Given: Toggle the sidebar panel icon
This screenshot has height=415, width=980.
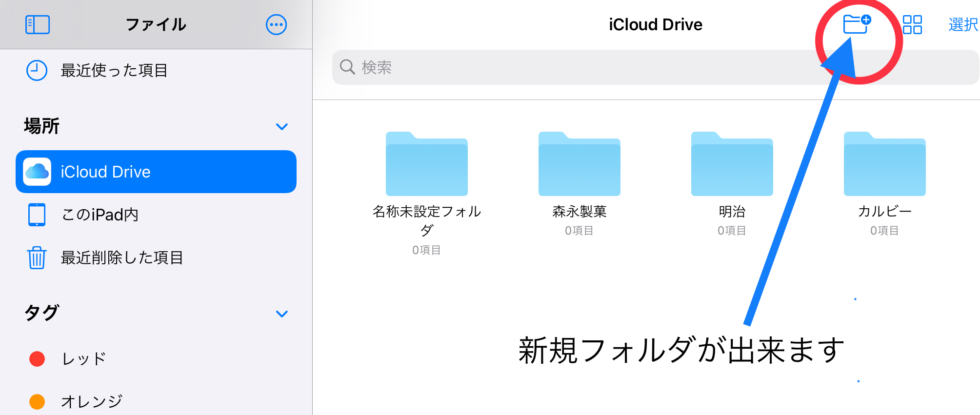Looking at the screenshot, I should point(38,24).
